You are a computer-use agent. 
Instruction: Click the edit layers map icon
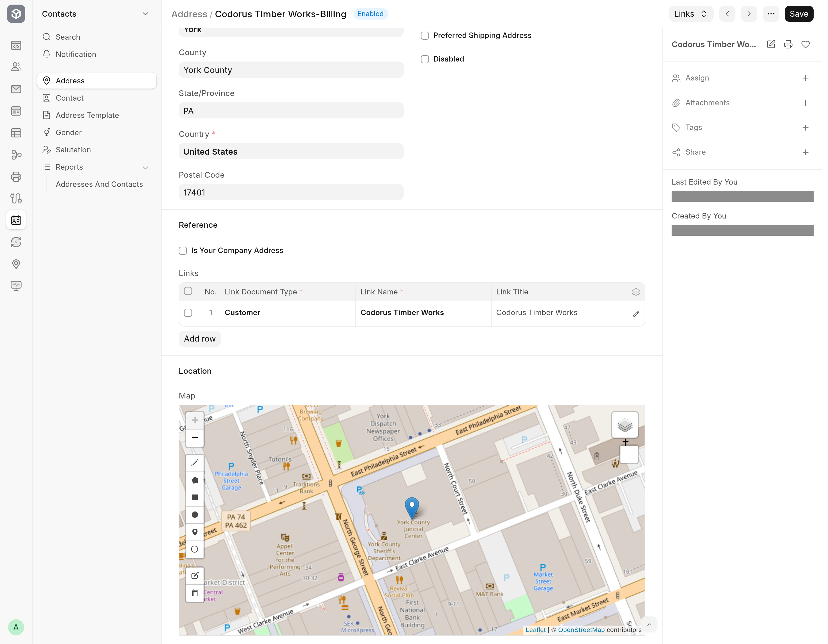(x=195, y=576)
